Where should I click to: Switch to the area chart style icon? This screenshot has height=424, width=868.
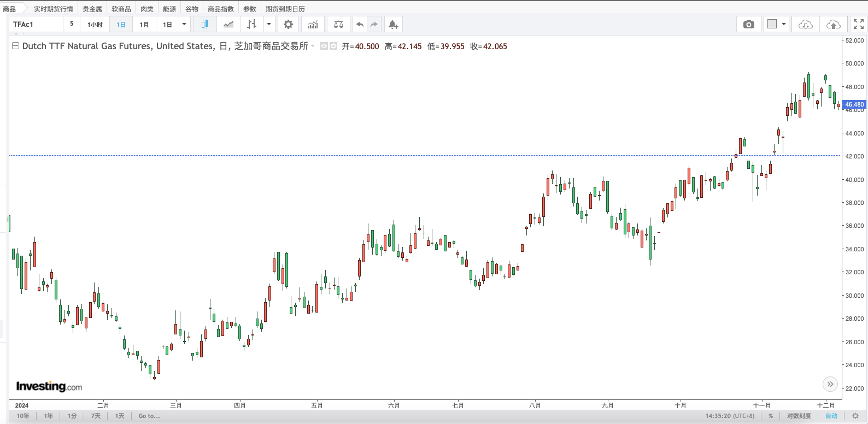point(228,25)
